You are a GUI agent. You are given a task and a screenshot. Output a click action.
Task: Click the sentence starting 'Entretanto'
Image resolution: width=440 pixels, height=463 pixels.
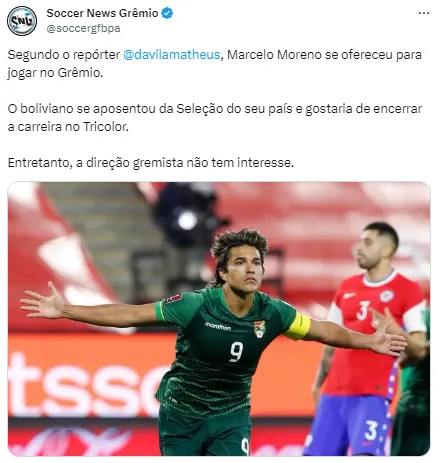[x=151, y=163]
